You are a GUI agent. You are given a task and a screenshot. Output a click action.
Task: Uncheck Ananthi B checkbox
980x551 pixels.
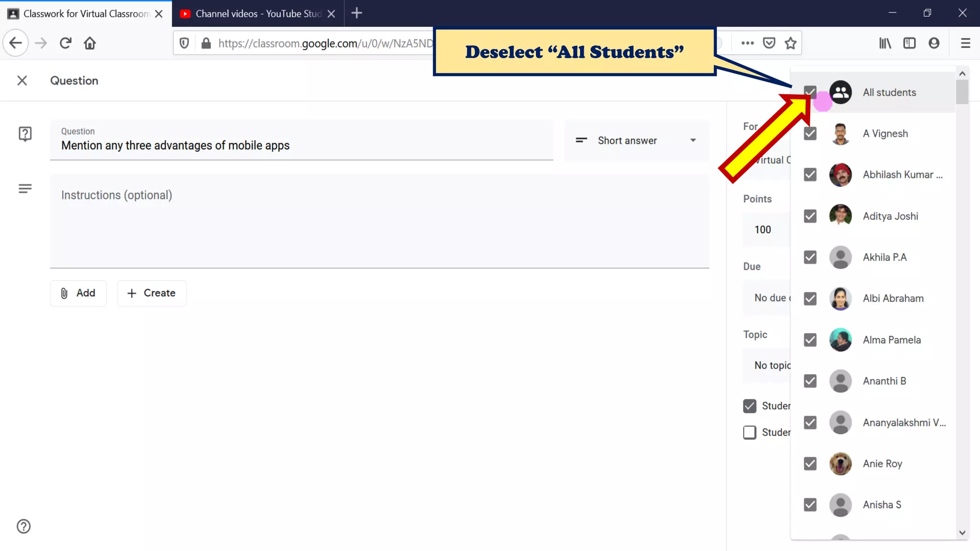[x=810, y=381]
